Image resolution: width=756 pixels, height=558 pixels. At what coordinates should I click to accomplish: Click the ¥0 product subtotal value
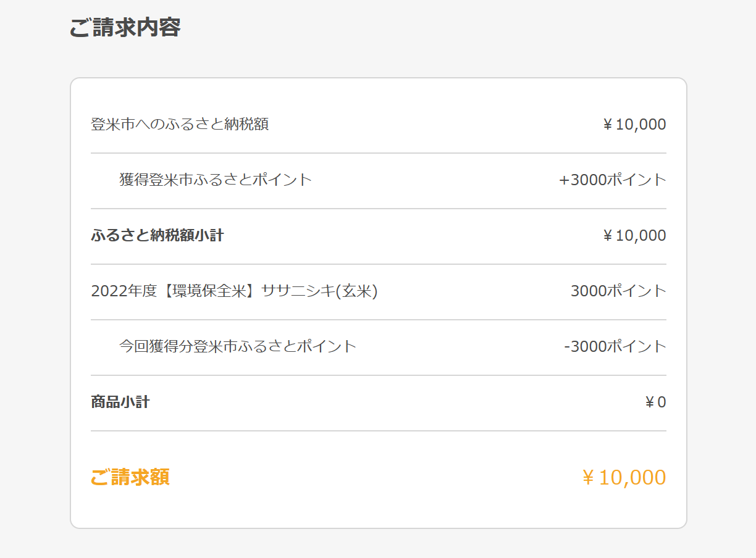655,402
